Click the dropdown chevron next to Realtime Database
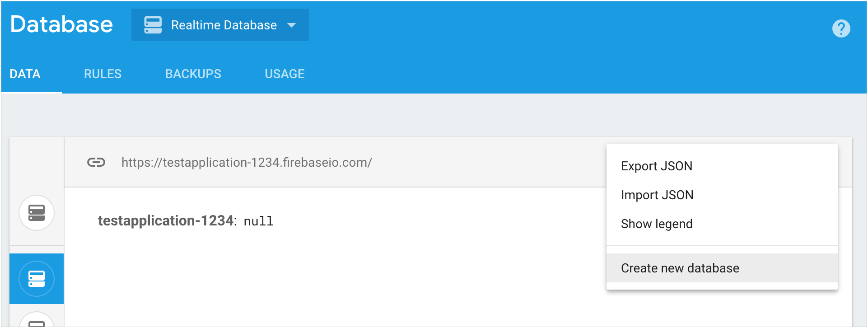The image size is (868, 328). click(x=292, y=25)
